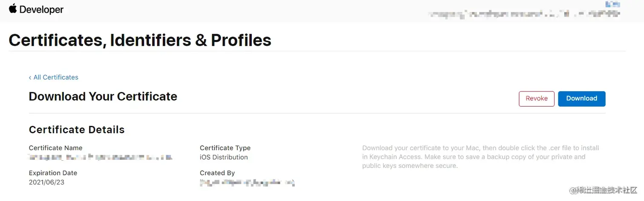
Task: Download the certificate file
Action: [x=582, y=99]
